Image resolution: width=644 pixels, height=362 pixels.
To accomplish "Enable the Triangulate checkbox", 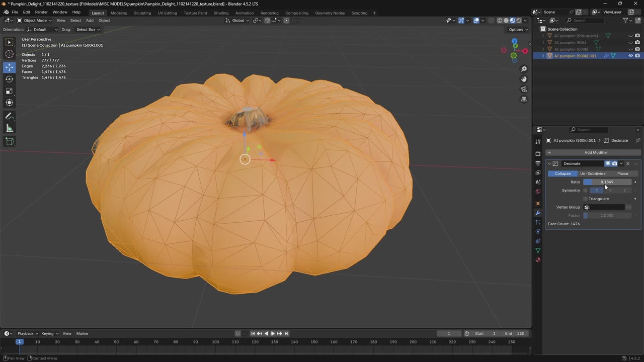I will point(585,199).
